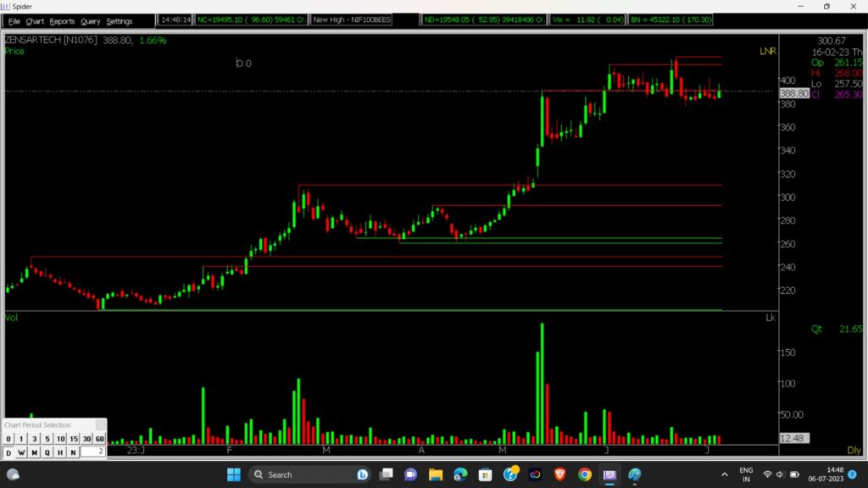Click the period value input field
Viewport: 868px width, 488px height.
pos(92,452)
